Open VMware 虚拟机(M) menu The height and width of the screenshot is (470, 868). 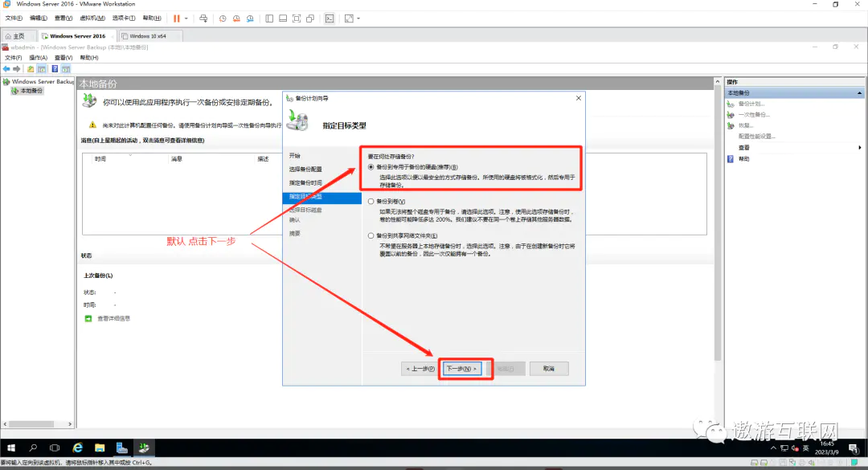tap(92, 18)
